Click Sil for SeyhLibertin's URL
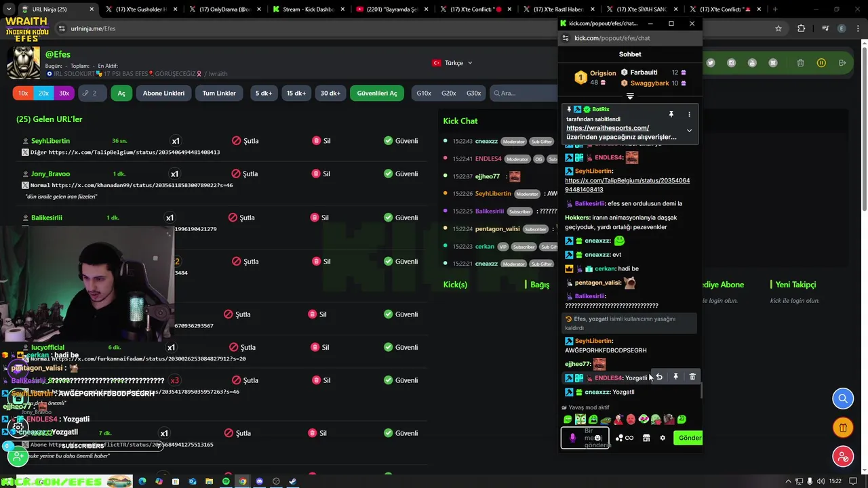868x488 pixels. [321, 141]
